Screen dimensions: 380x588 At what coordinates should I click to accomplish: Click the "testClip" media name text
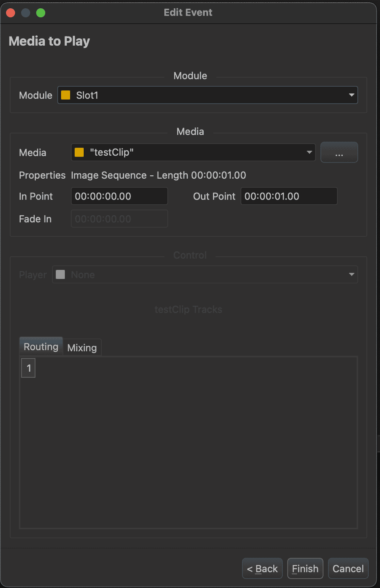coord(112,153)
